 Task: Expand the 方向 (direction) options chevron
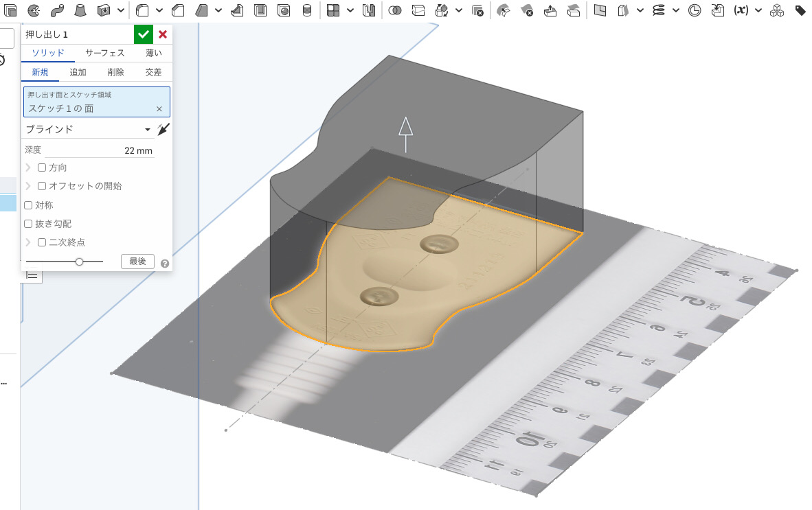click(28, 167)
